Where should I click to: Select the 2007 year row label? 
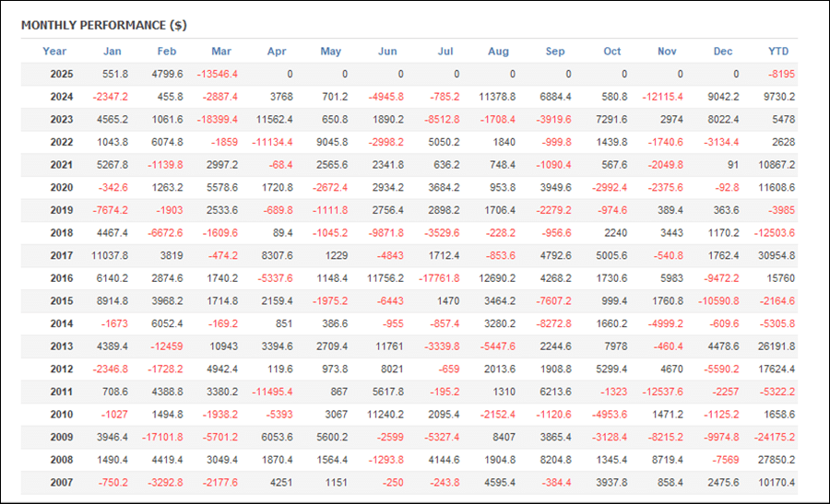click(62, 483)
